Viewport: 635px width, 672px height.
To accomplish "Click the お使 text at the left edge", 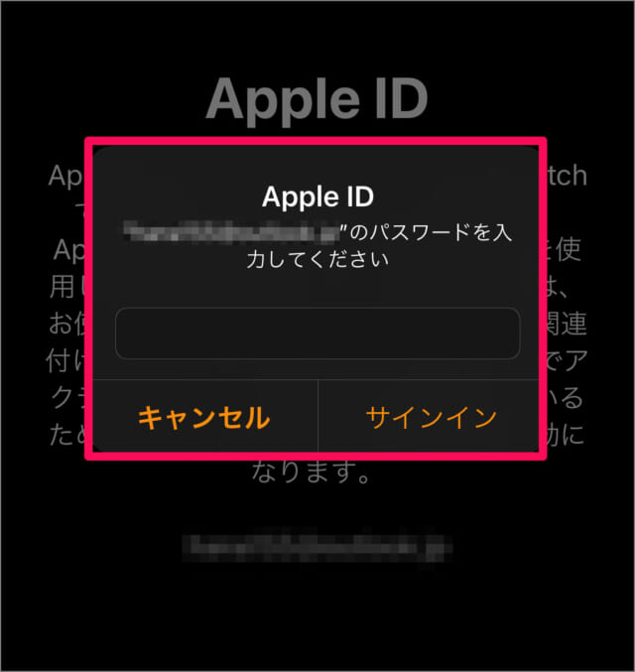I will [66, 324].
